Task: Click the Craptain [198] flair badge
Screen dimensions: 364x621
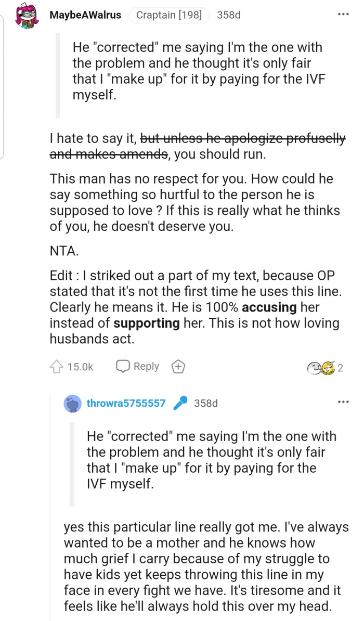Action: pyautogui.click(x=168, y=15)
